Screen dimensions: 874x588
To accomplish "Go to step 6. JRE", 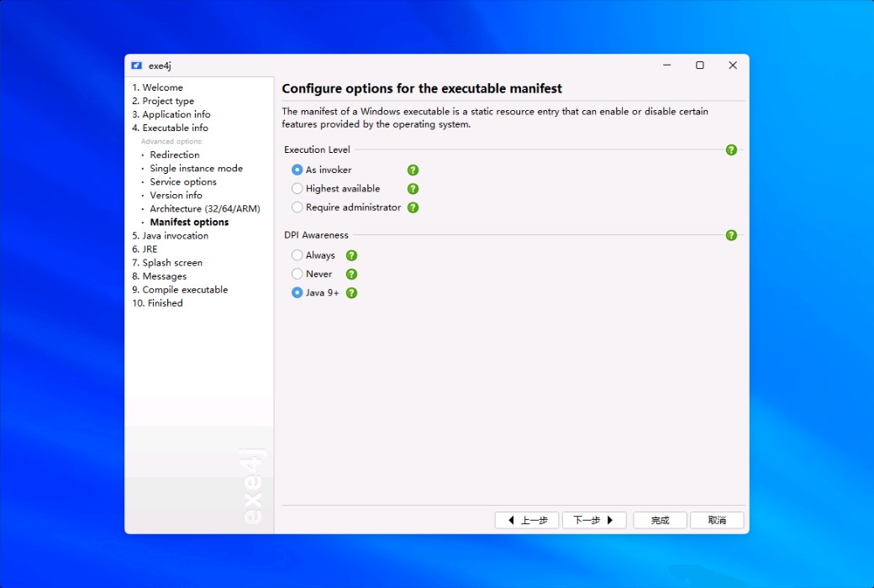I will [x=145, y=249].
